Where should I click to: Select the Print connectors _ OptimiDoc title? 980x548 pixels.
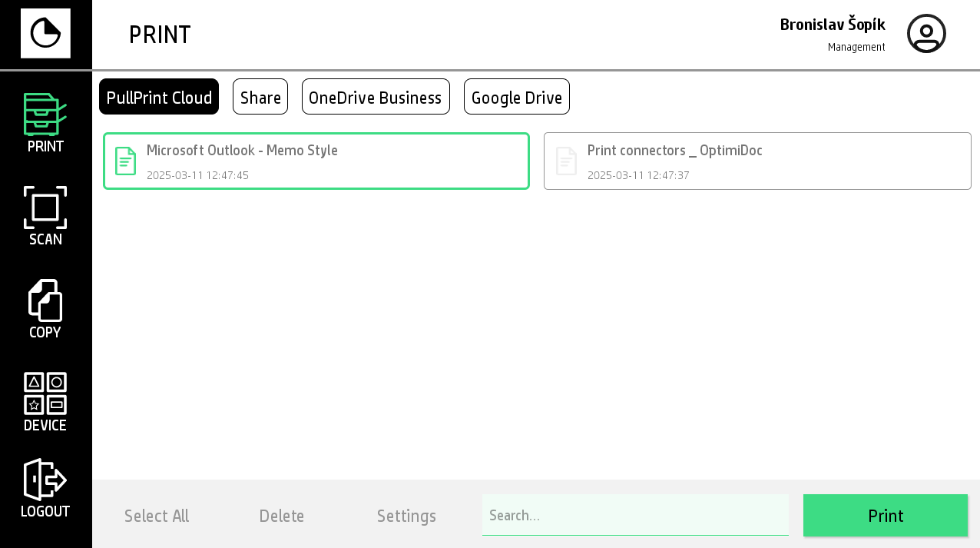(x=674, y=151)
